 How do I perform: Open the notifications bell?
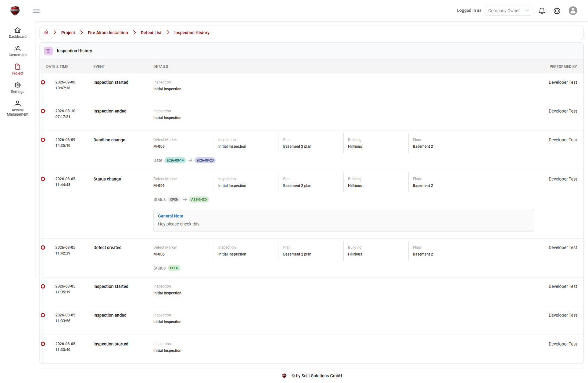[542, 11]
